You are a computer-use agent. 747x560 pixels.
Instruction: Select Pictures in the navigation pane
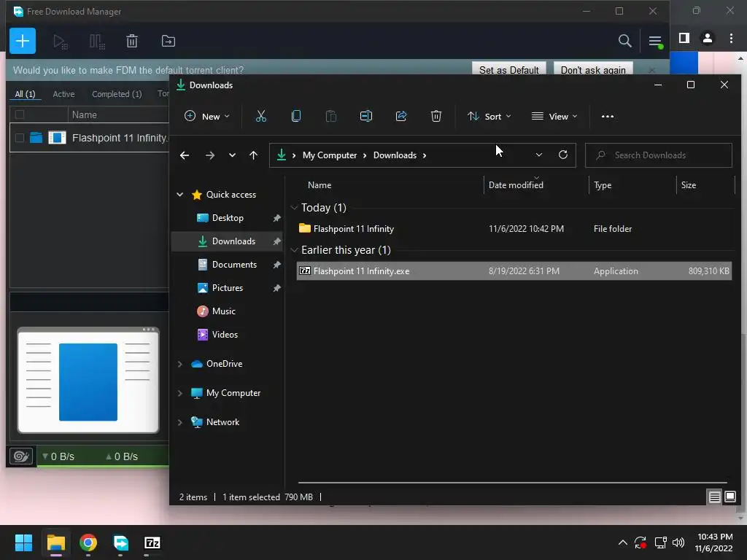click(x=228, y=288)
